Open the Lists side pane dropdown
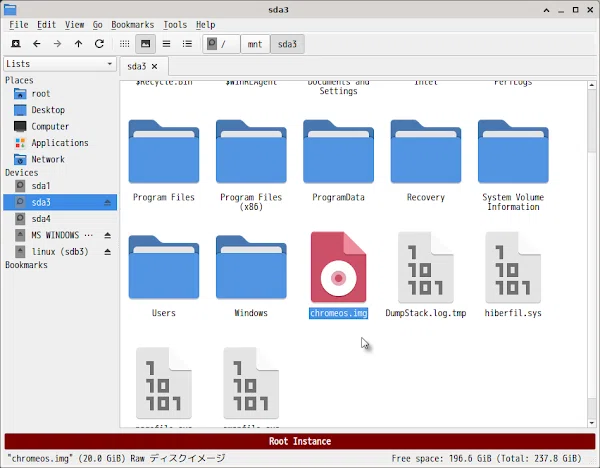Viewport: 600px width, 468px height. click(x=60, y=64)
